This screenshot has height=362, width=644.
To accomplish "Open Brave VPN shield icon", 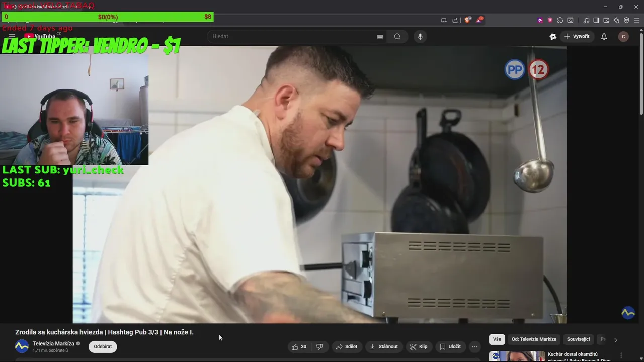I will [626, 20].
